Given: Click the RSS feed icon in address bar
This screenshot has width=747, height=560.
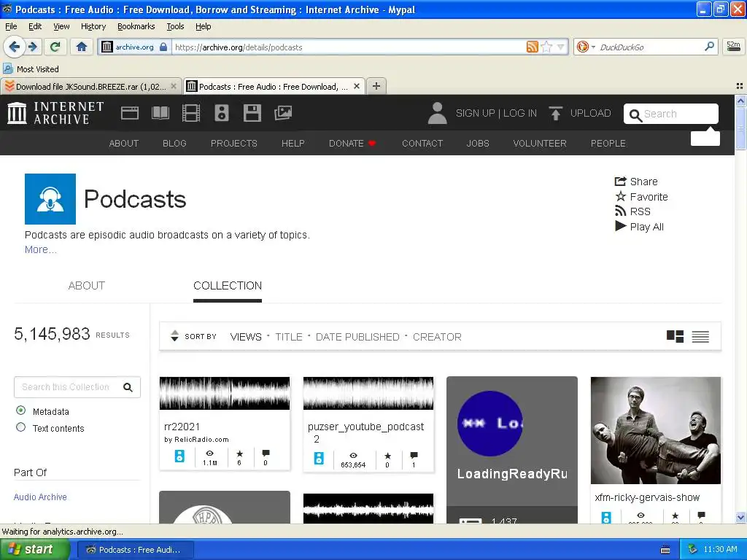Looking at the screenshot, I should pos(532,47).
